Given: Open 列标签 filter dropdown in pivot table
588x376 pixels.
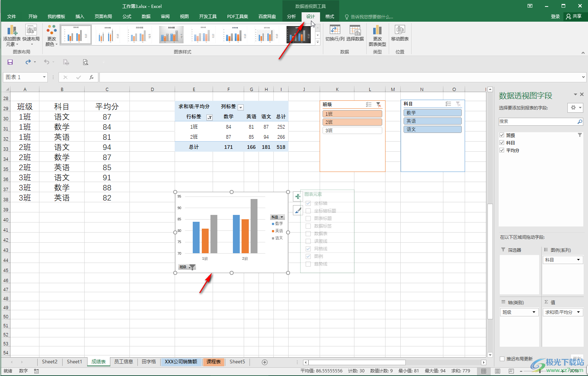Looking at the screenshot, I should pyautogui.click(x=240, y=107).
